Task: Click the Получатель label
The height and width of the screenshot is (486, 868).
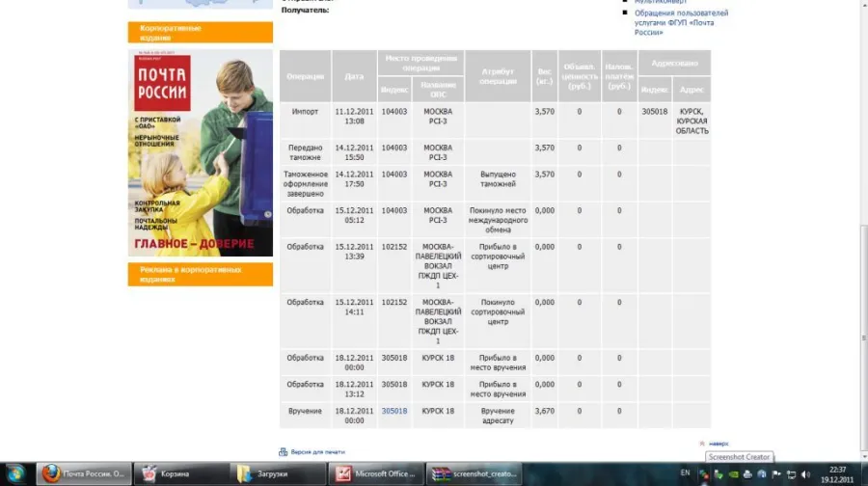Action: [x=305, y=11]
